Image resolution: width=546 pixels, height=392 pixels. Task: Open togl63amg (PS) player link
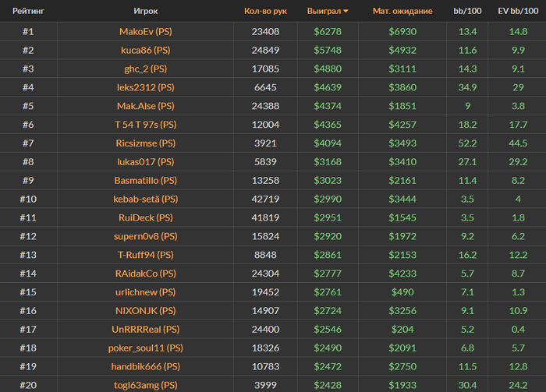click(146, 385)
